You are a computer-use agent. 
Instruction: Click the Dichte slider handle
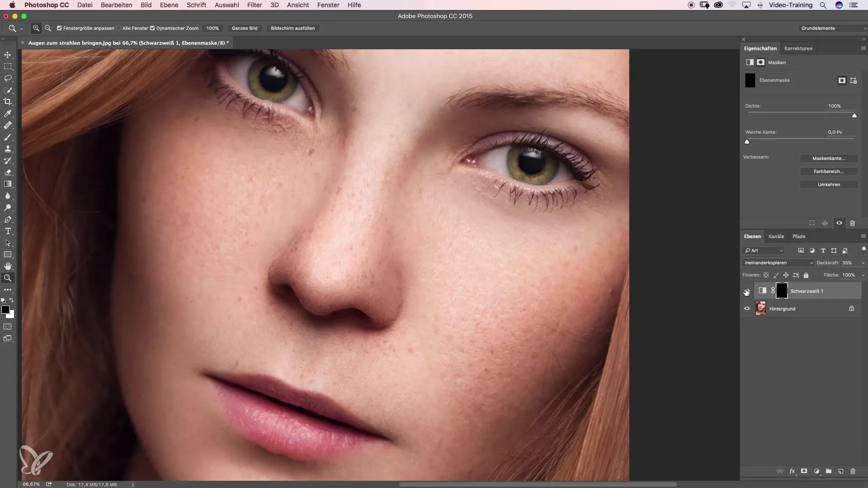(x=854, y=116)
